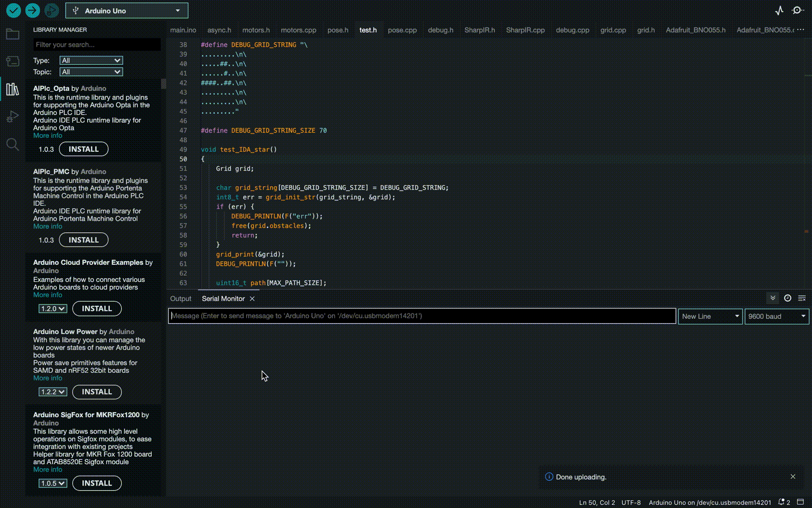Click the serial message input field

point(421,316)
